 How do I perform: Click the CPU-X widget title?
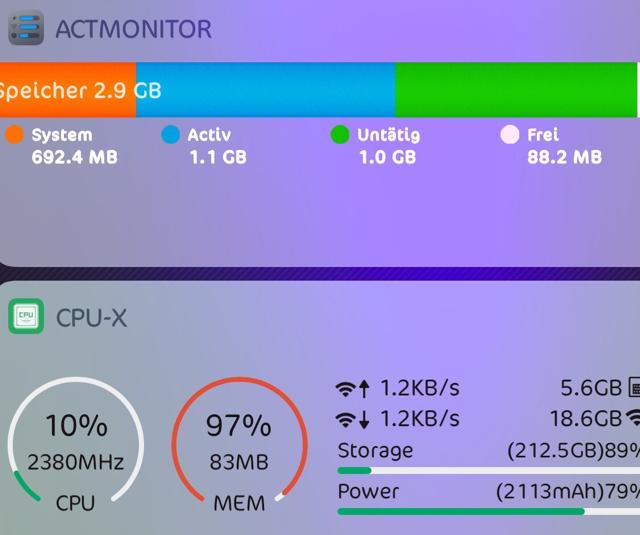point(91,318)
